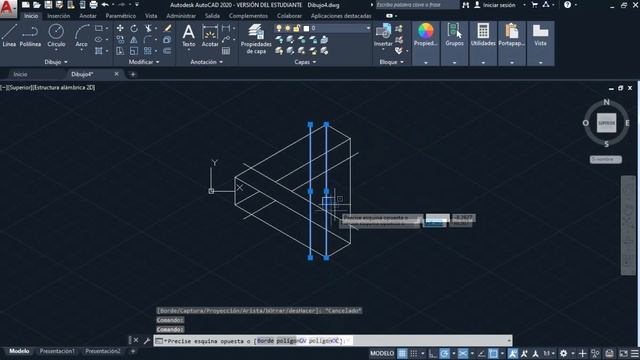The image size is (640, 360).
Task: Select the Acotar dimension tool
Action: pyautogui.click(x=210, y=36)
